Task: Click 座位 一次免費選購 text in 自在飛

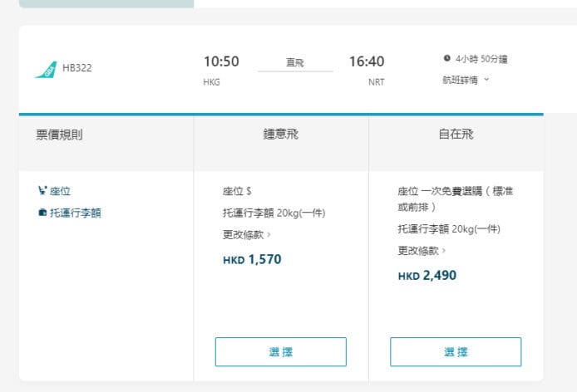Action: point(455,191)
